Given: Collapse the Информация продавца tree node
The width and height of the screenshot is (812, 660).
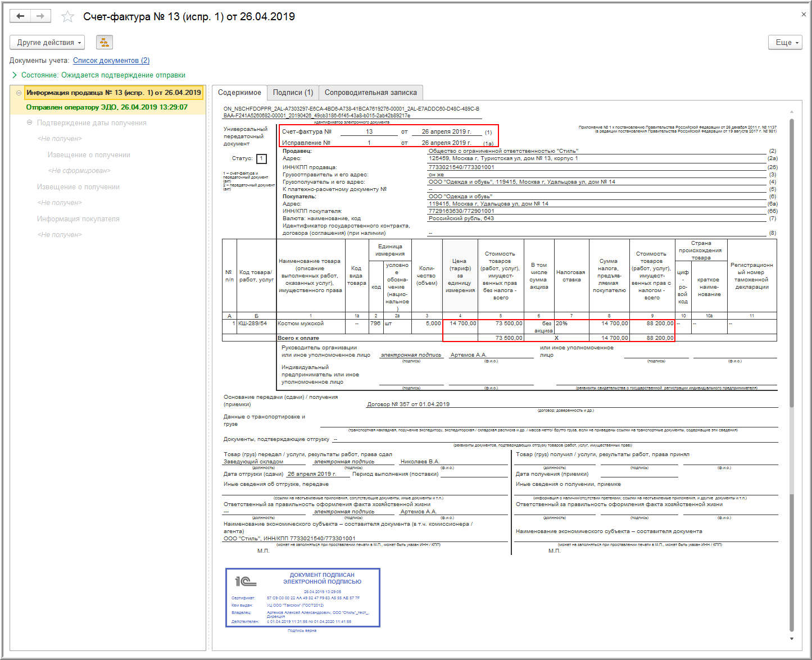Looking at the screenshot, I should [19, 93].
